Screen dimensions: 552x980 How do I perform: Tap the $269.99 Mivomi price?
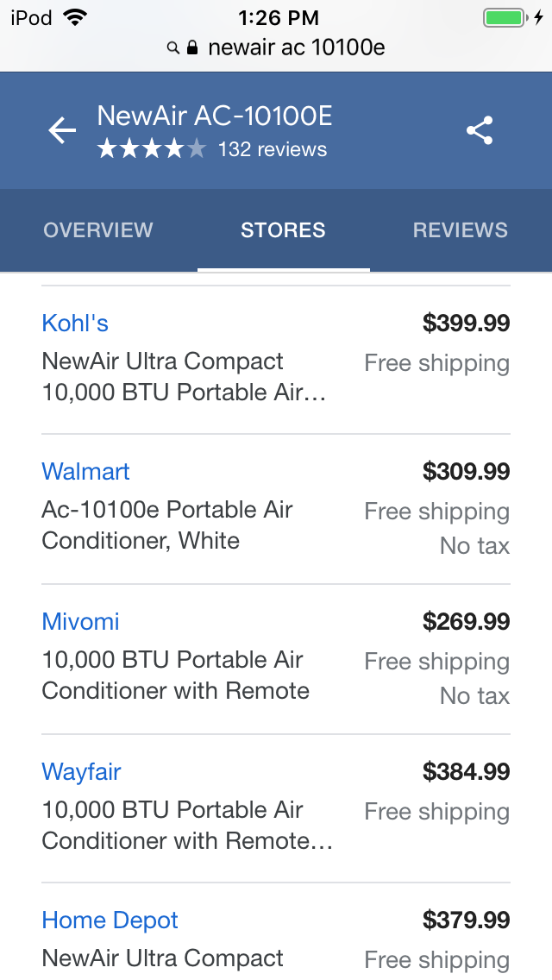467,621
